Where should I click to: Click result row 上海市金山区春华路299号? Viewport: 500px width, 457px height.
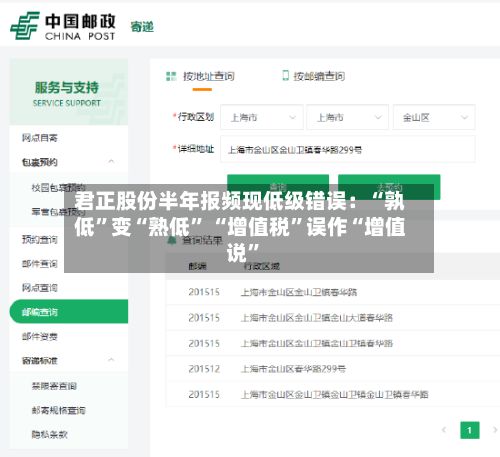pyautogui.click(x=293, y=369)
